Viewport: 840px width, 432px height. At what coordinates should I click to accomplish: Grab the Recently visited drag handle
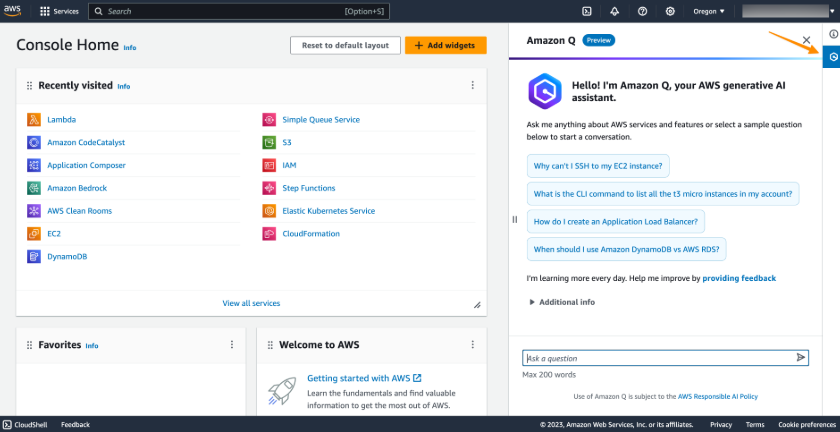pyautogui.click(x=29, y=86)
